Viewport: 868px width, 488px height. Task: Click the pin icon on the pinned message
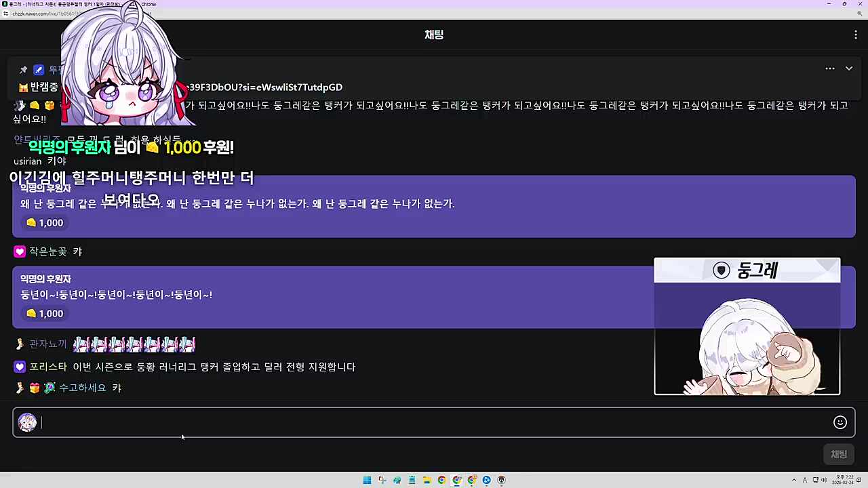[24, 68]
